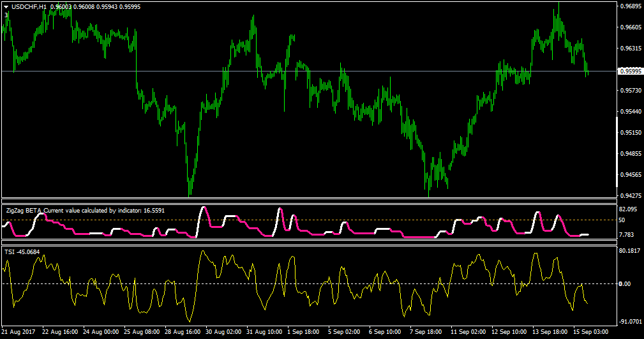Image resolution: width=644 pixels, height=339 pixels.
Task: Click the 1 Sep 18:00 time label
Action: 303,331
